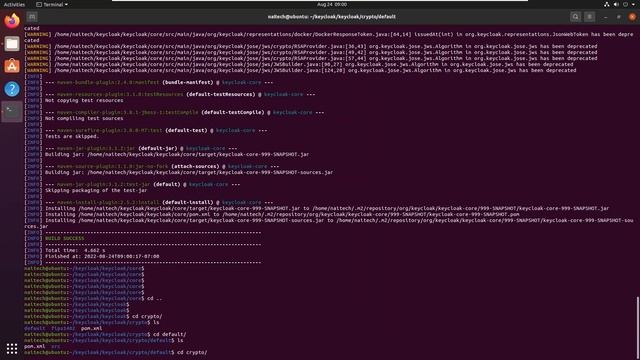The image size is (640, 360).
Task: Launch Ubuntu Software from dock
Action: click(12, 66)
